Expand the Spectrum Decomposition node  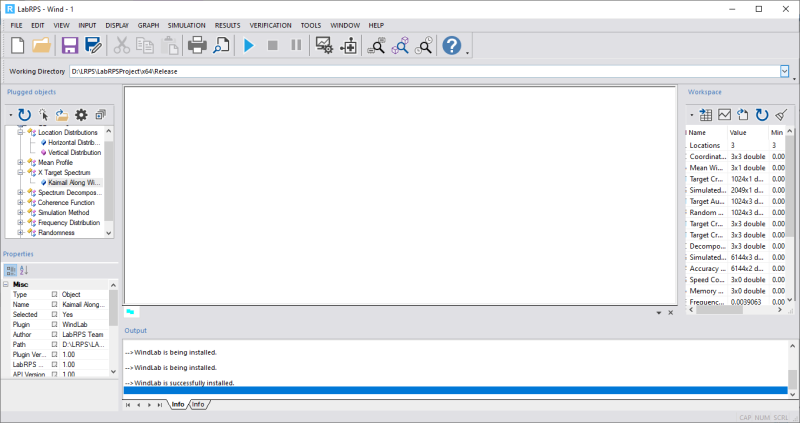pos(21,192)
